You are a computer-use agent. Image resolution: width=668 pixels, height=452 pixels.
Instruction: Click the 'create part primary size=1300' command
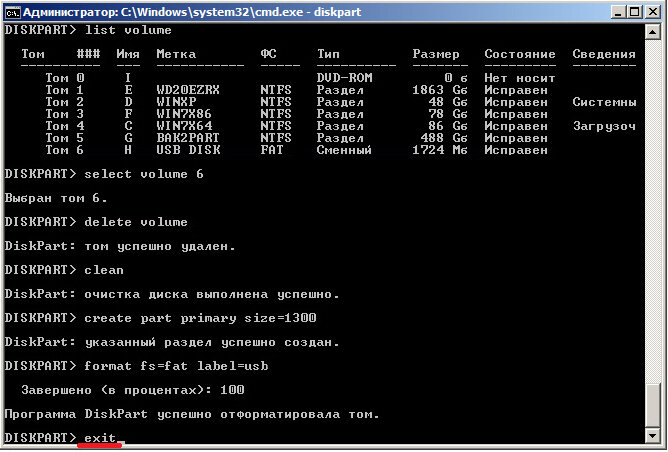pos(200,318)
